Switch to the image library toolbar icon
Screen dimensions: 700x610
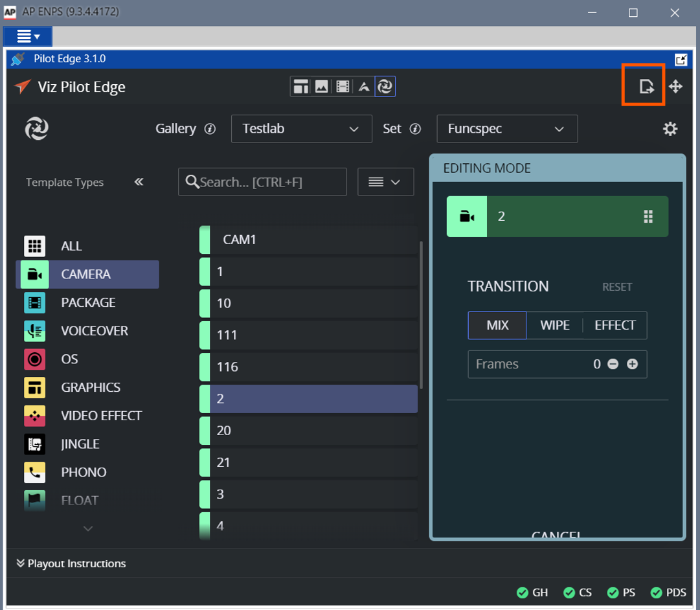point(321,87)
